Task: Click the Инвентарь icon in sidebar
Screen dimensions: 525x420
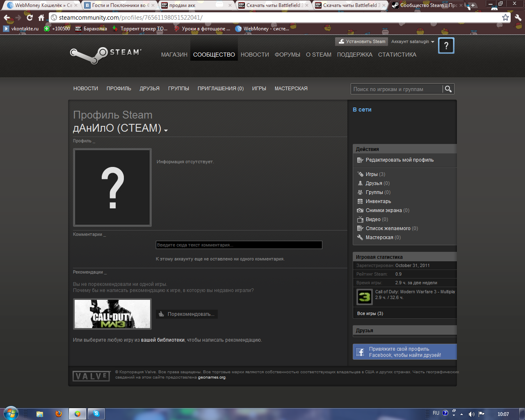Action: 360,201
